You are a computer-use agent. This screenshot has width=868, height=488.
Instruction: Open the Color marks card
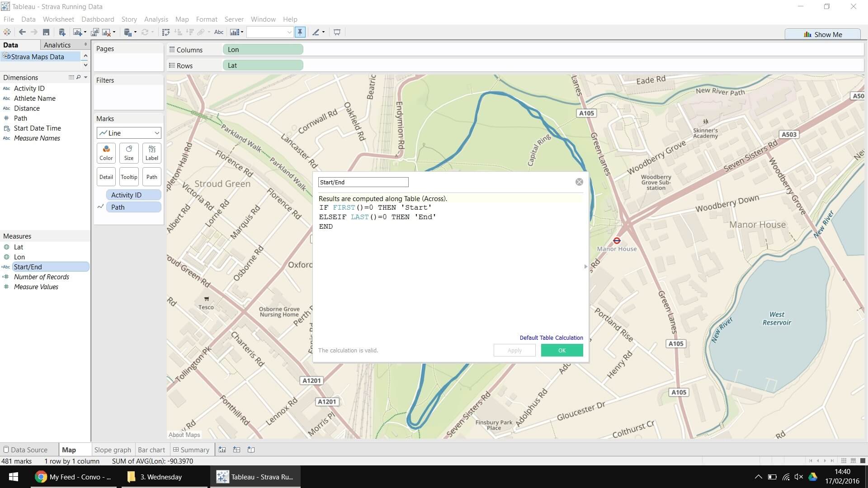(106, 153)
